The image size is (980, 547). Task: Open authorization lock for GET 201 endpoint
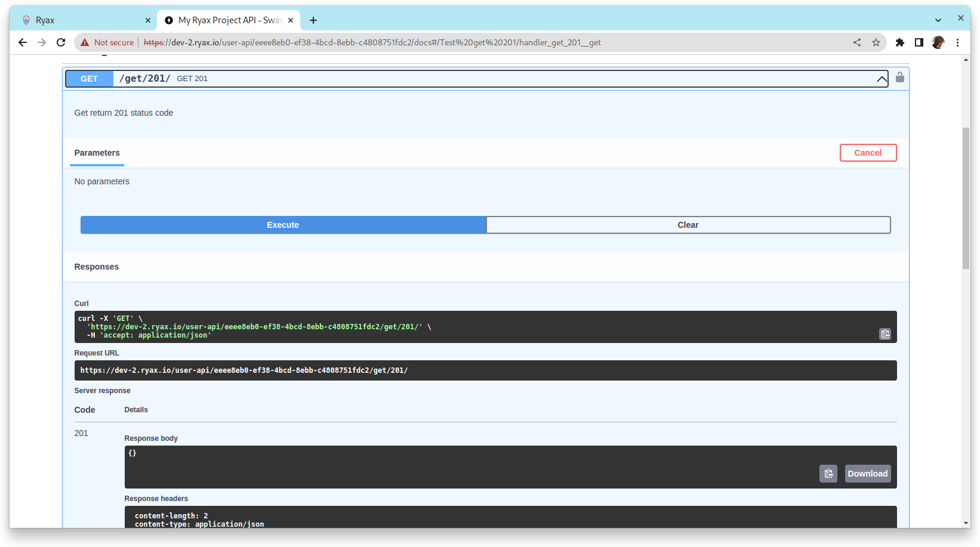pyautogui.click(x=899, y=78)
